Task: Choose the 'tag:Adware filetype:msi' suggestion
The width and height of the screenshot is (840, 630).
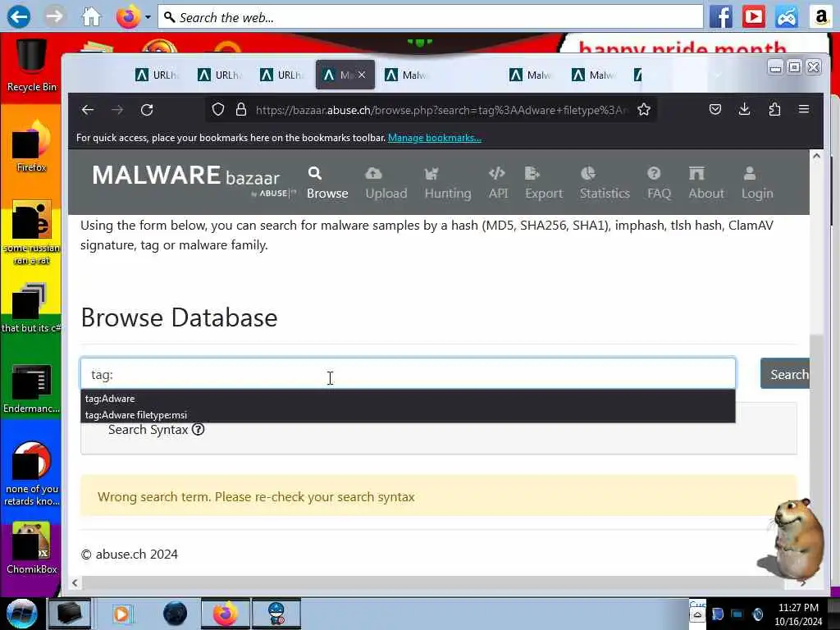Action: tap(408, 414)
